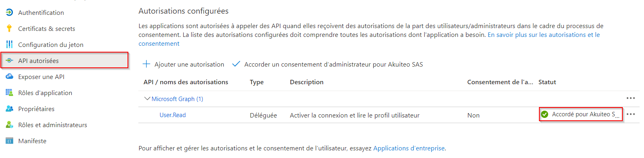The image size is (644, 158).
Task: Click the Rôles et administrateurs icon
Action: click(10, 125)
